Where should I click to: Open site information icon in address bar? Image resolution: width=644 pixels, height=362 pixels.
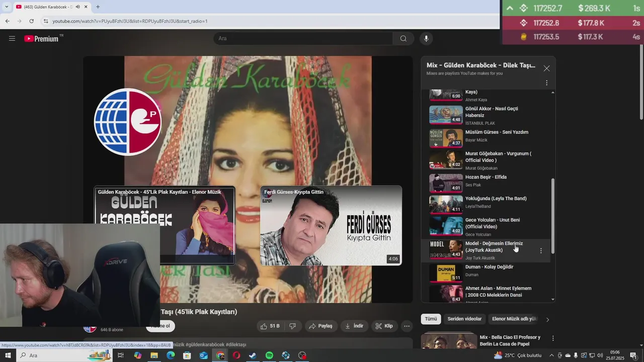pyautogui.click(x=46, y=21)
